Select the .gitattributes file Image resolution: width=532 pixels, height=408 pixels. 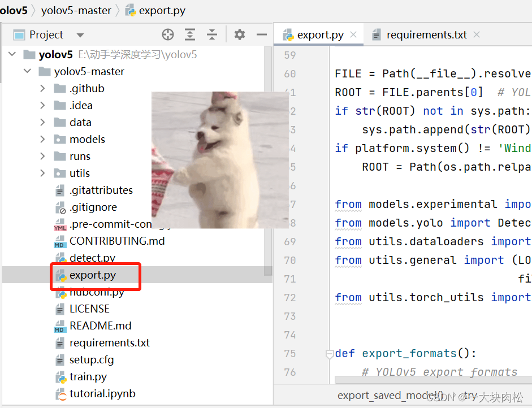(x=101, y=190)
